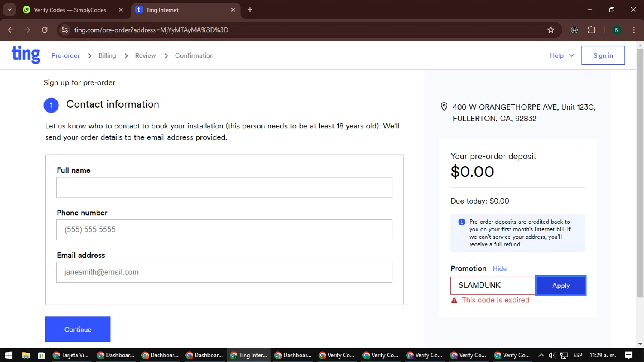Open the Chrome profile avatar N

(x=617, y=30)
